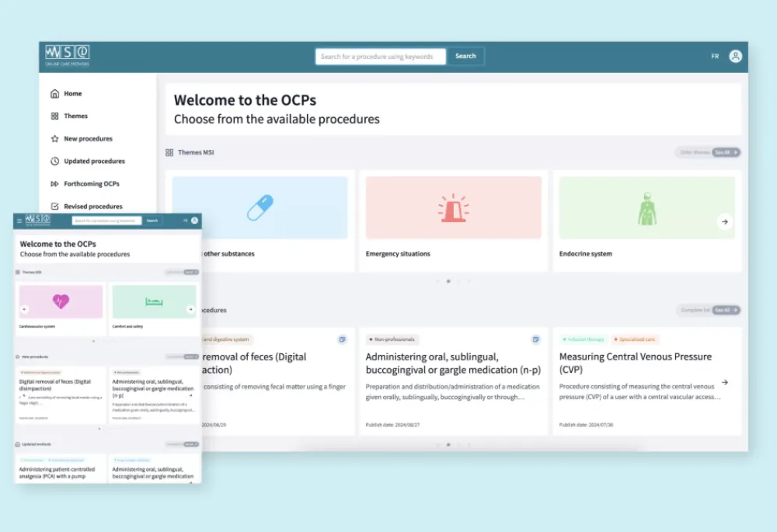Open mobile card Digital removal of feces

click(x=61, y=395)
